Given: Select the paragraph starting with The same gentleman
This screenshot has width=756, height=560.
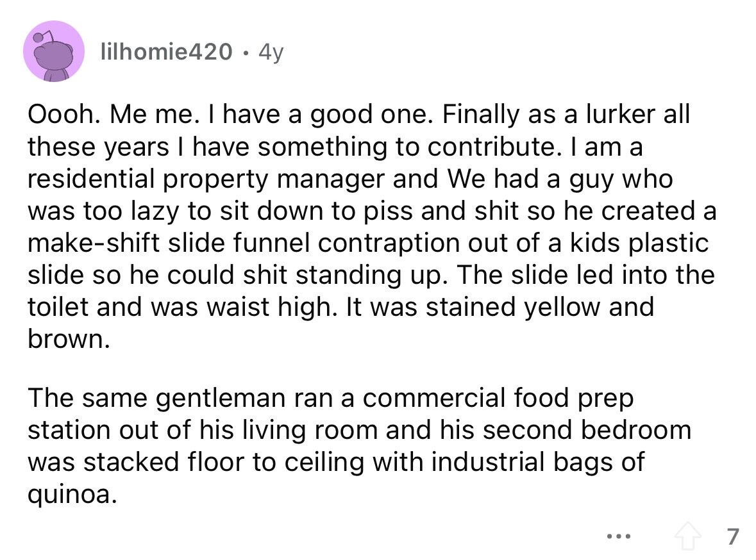Looking at the screenshot, I should coord(359,446).
